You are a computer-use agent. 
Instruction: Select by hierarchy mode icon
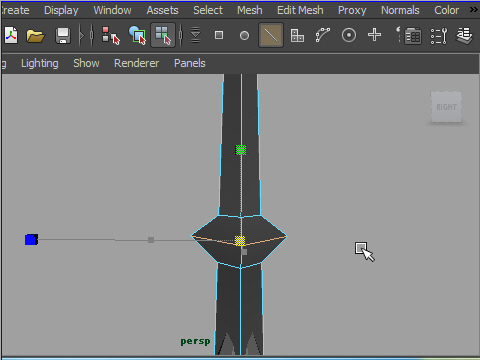point(110,36)
